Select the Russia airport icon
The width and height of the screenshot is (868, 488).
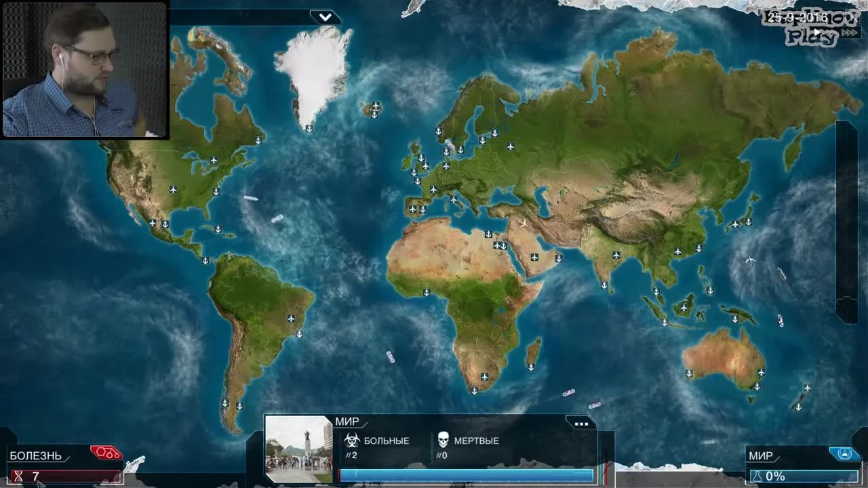coord(510,146)
